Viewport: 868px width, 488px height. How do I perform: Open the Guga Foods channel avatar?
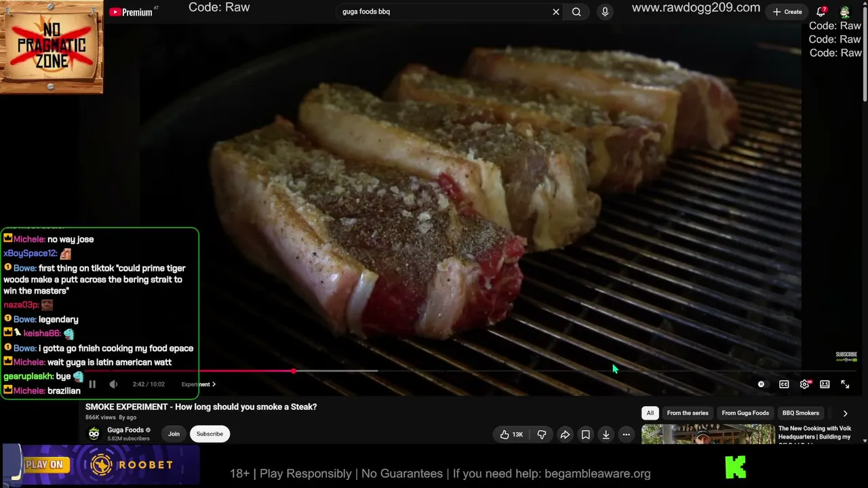[x=94, y=434]
